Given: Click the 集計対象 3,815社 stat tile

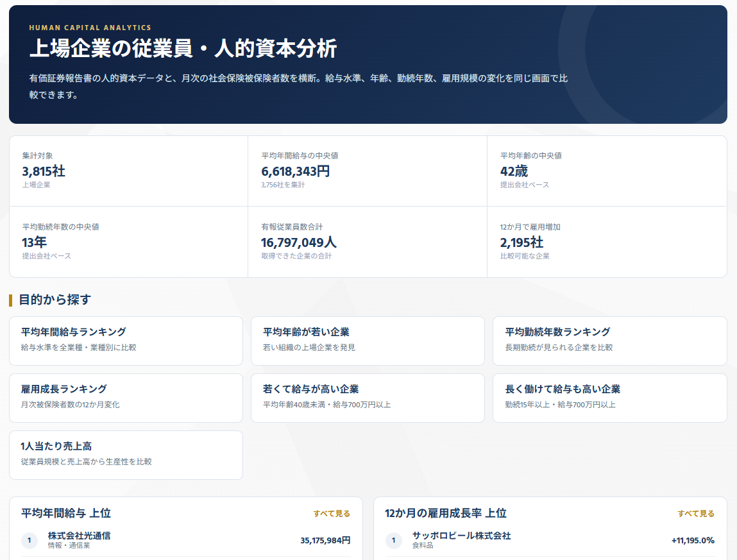Looking at the screenshot, I should pyautogui.click(x=129, y=171).
